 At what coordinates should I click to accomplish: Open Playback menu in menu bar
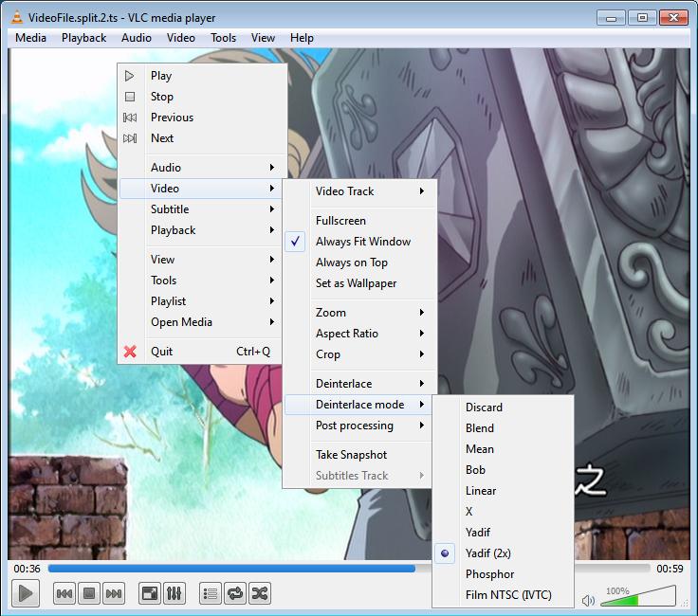click(x=83, y=38)
